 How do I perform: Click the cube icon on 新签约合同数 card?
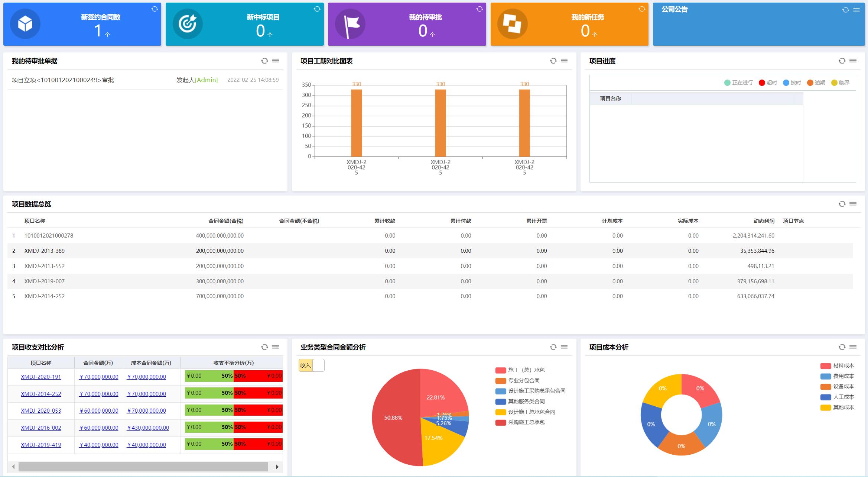pyautogui.click(x=25, y=24)
